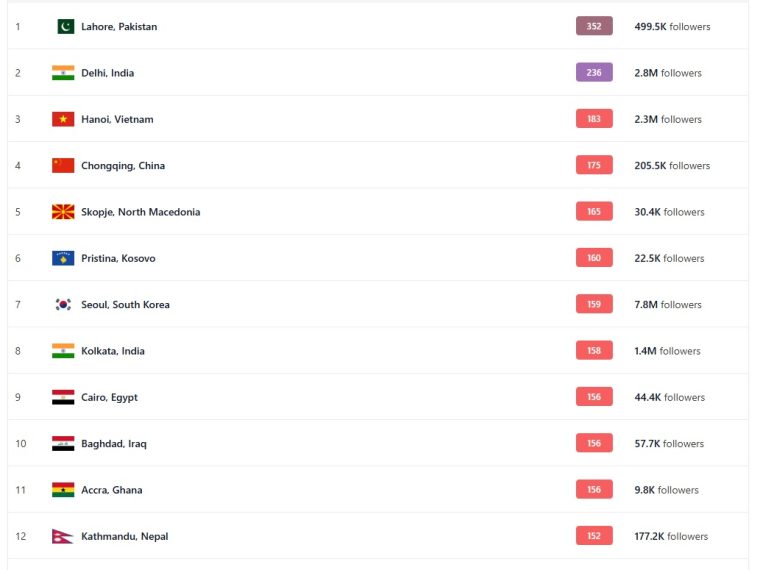
Task: Click the North Macedonia flag icon
Action: pos(63,212)
